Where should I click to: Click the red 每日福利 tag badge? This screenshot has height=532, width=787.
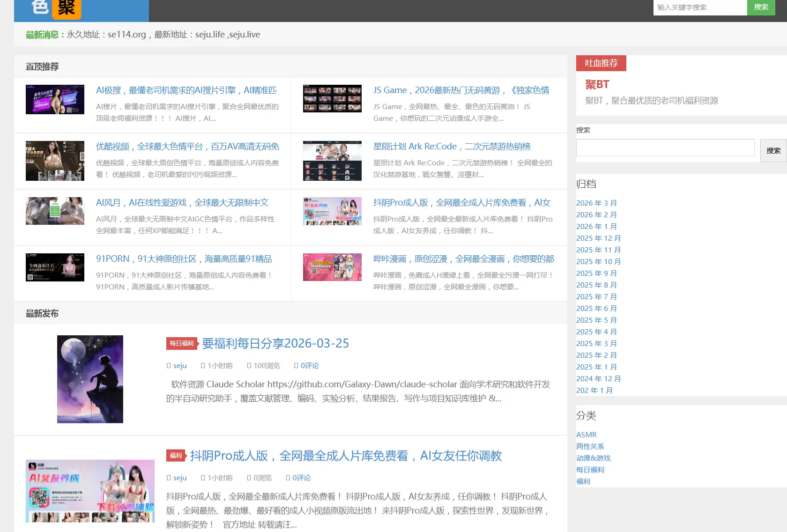tap(181, 343)
